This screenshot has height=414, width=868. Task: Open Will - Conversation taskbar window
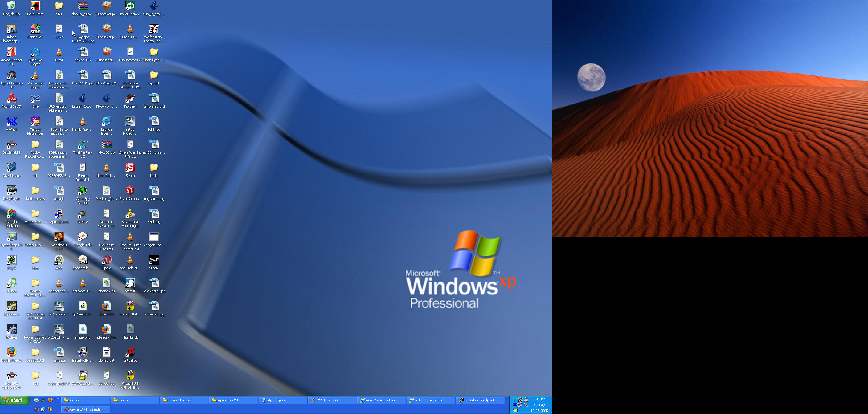pyautogui.click(x=430, y=400)
